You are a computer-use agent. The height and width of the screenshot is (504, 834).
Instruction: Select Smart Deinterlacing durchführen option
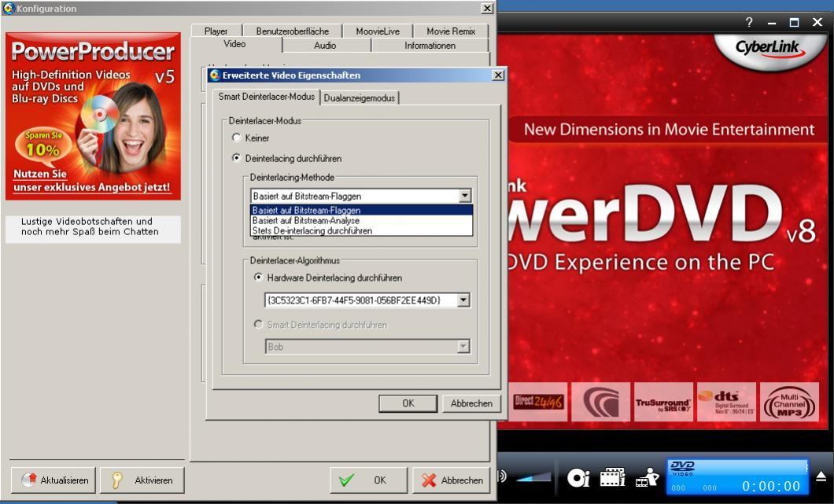pyautogui.click(x=259, y=324)
